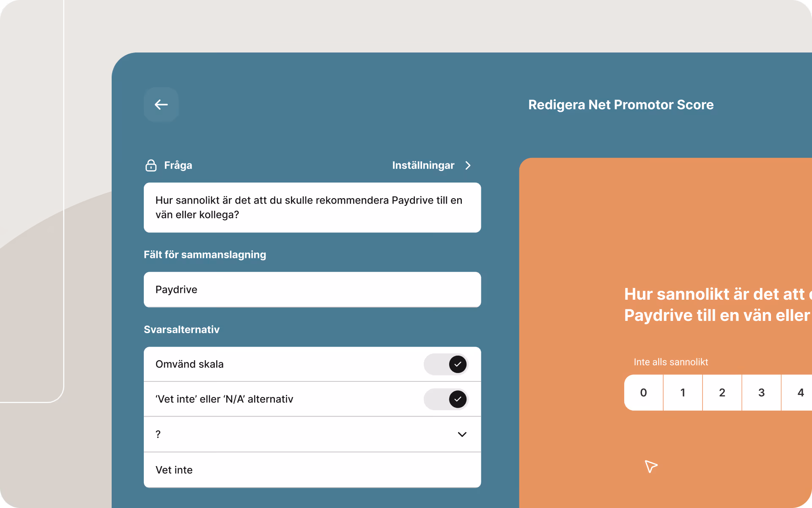Screen dimensions: 812x508
Task: Click the lock icon beside Fråga
Action: tap(151, 166)
